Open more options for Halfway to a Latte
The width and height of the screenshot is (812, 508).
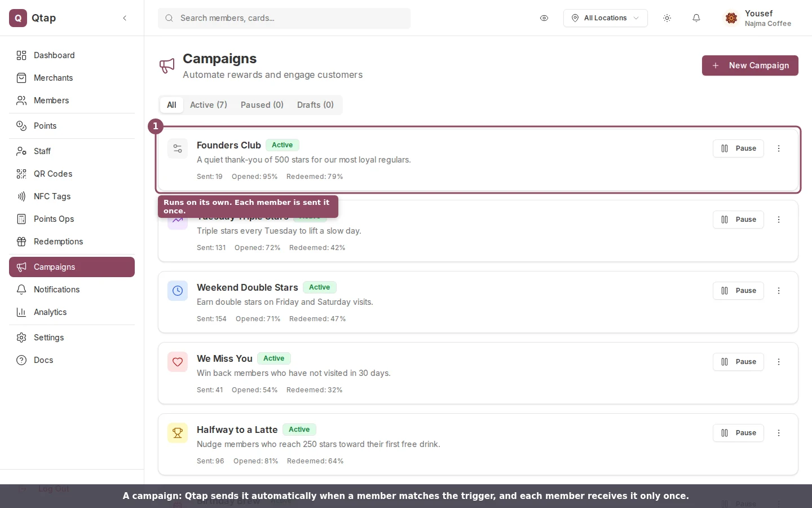pos(779,433)
